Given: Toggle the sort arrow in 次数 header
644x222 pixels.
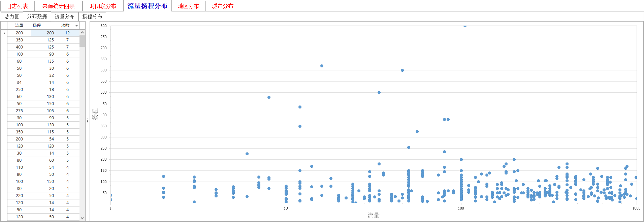Looking at the screenshot, I should pos(76,26).
